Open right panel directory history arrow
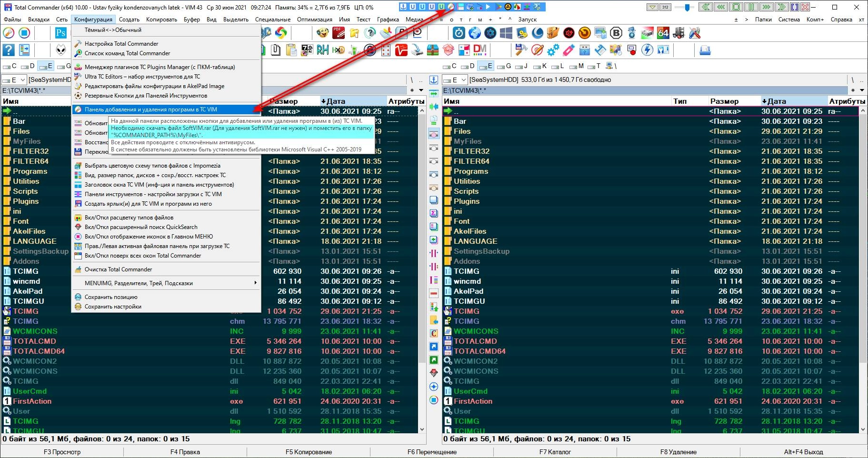The width and height of the screenshot is (868, 458). point(862,90)
